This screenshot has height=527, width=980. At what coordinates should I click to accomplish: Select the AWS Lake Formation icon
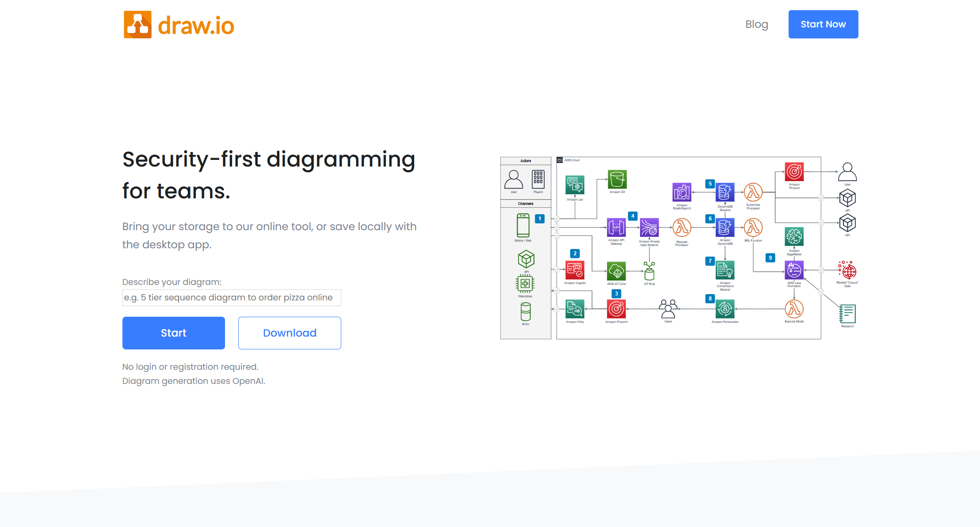click(794, 270)
